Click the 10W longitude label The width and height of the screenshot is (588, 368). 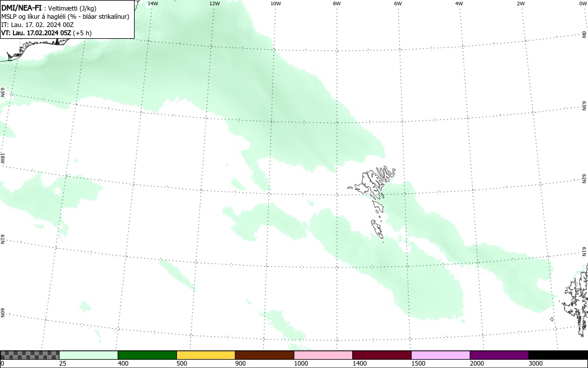[x=276, y=4]
